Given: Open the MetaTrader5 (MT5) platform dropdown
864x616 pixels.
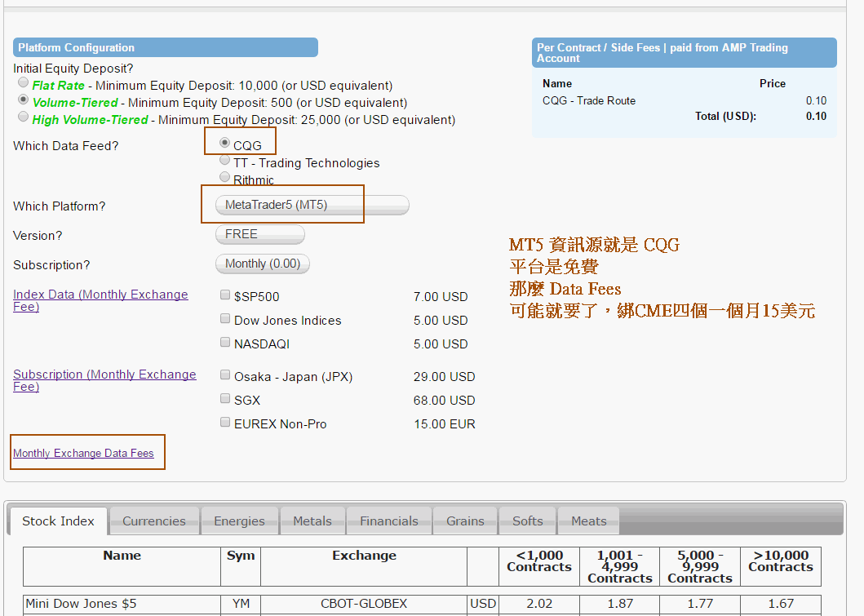Looking at the screenshot, I should [312, 205].
